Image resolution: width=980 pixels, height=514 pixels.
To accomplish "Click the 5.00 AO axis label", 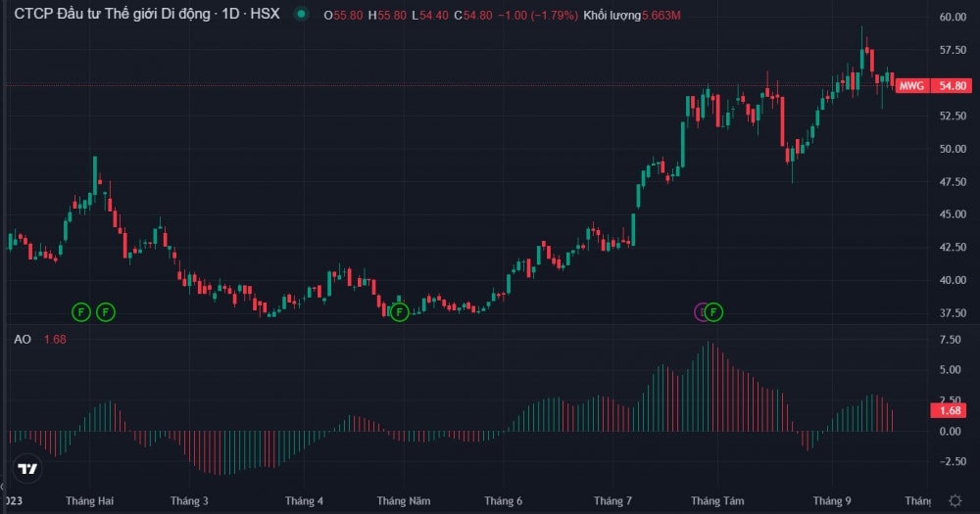I will coord(951,370).
